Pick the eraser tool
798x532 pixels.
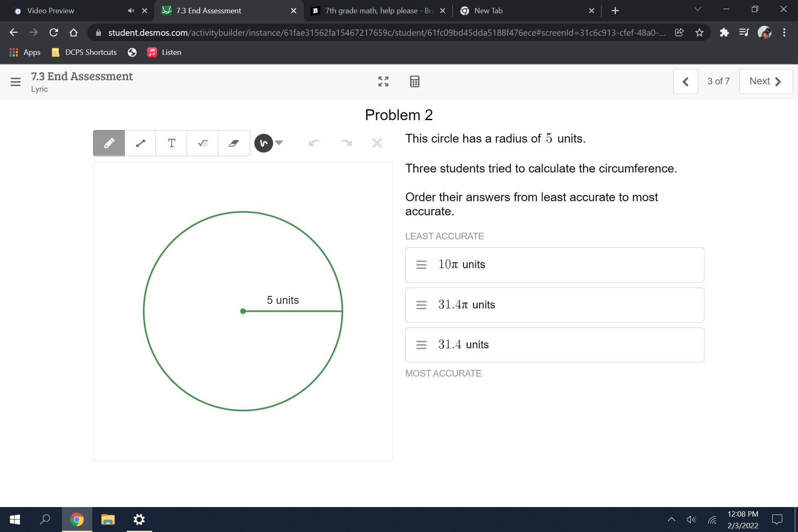(x=234, y=143)
